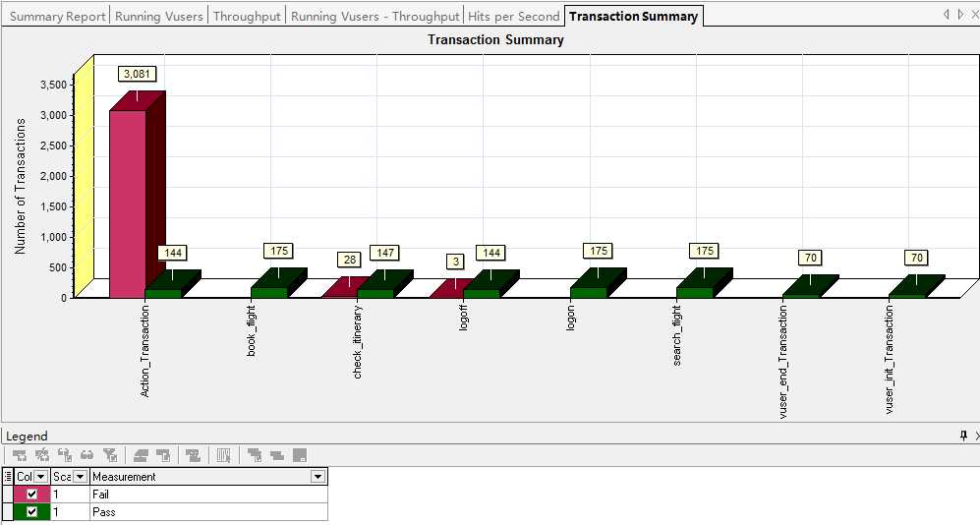Select the Pass row in the legend
980x525 pixels.
165,512
